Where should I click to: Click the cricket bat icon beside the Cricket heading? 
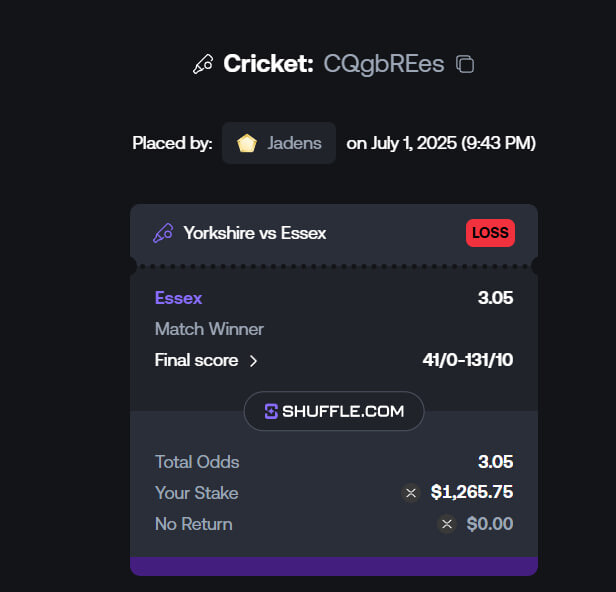coord(203,64)
